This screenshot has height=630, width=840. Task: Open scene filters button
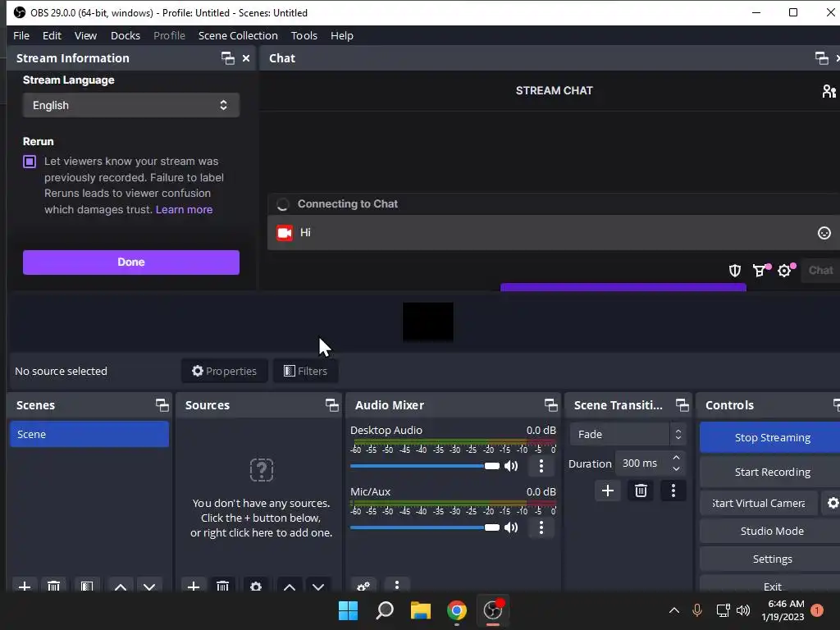click(x=87, y=586)
